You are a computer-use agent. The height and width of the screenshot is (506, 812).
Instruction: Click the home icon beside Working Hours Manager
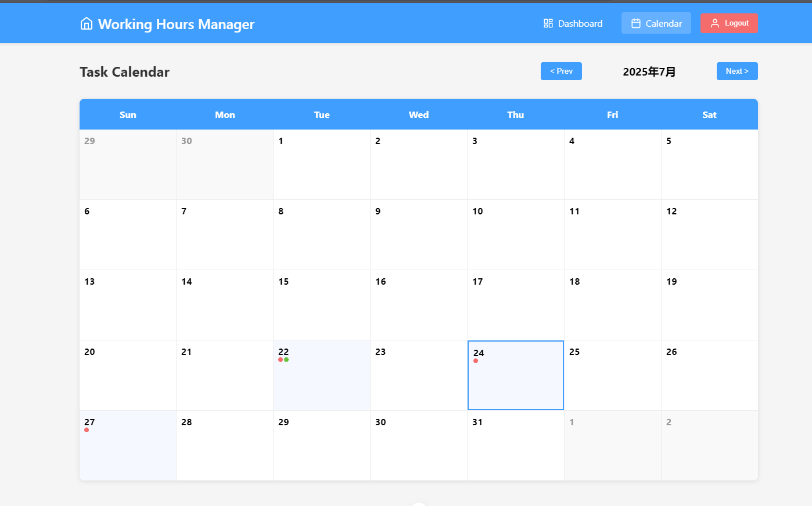pyautogui.click(x=87, y=23)
